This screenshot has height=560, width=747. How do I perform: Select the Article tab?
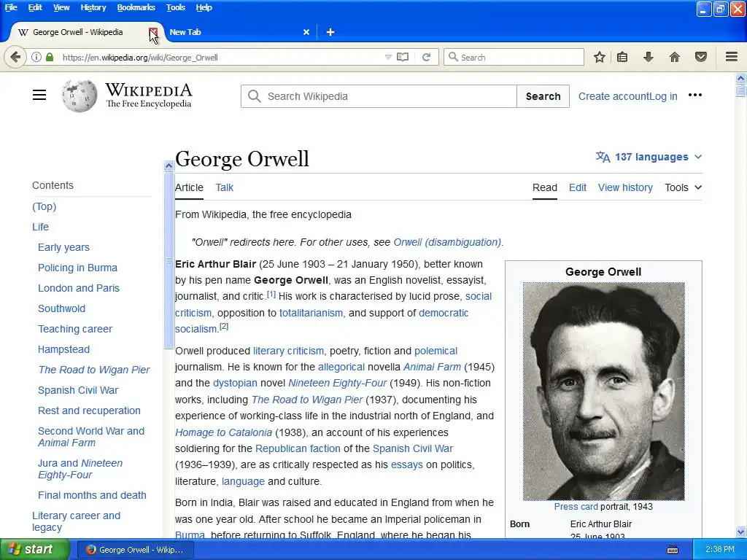coord(189,187)
